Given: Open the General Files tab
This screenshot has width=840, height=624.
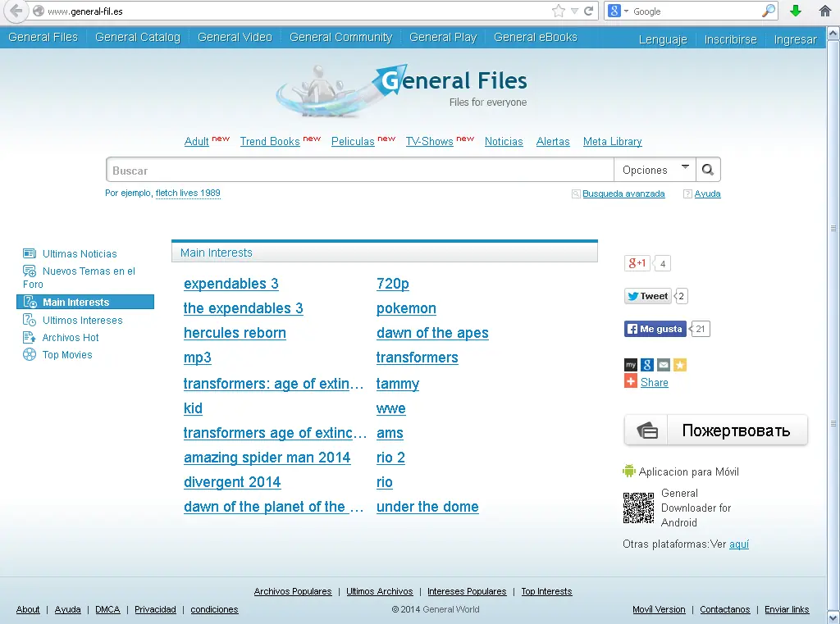Looking at the screenshot, I should [43, 37].
